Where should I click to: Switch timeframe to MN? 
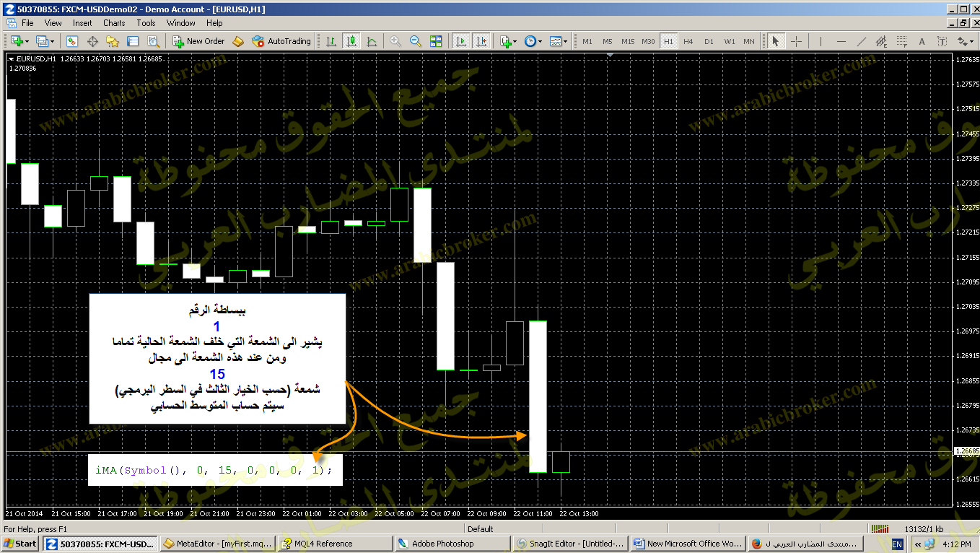(x=749, y=41)
